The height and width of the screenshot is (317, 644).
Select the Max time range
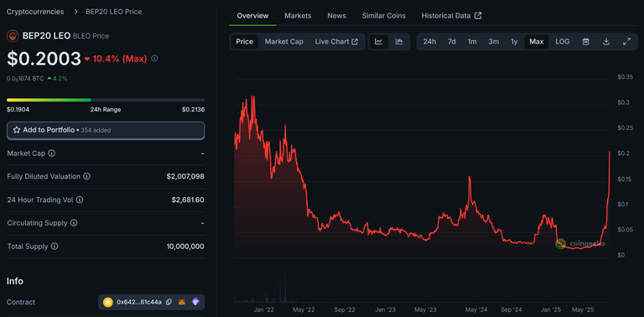(x=537, y=41)
